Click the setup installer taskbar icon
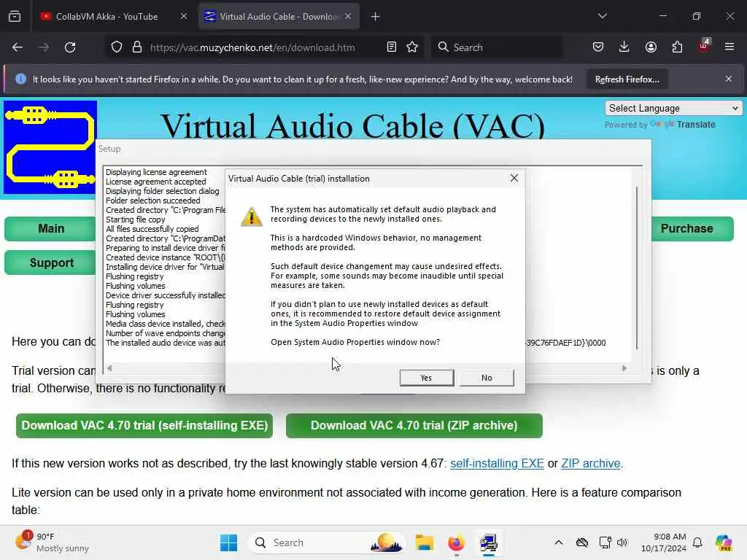This screenshot has width=747, height=560. point(488,542)
